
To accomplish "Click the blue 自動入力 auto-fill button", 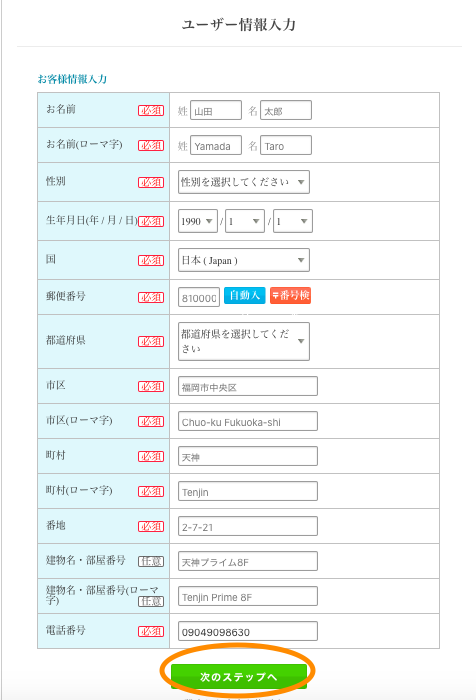I will pyautogui.click(x=245, y=295).
